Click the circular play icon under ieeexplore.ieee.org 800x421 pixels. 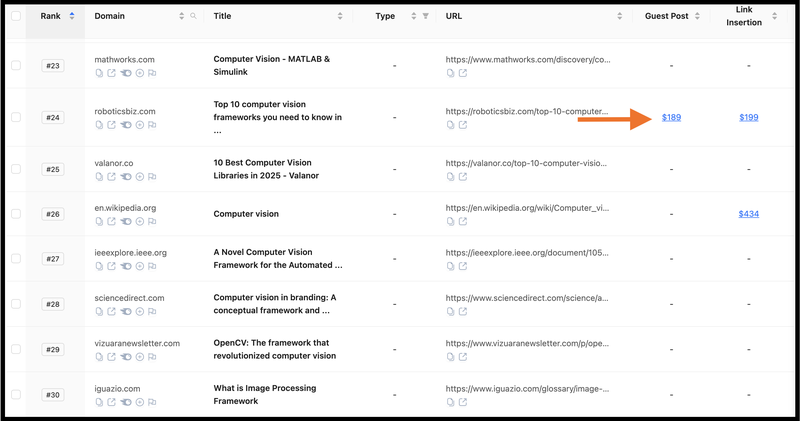coord(139,266)
